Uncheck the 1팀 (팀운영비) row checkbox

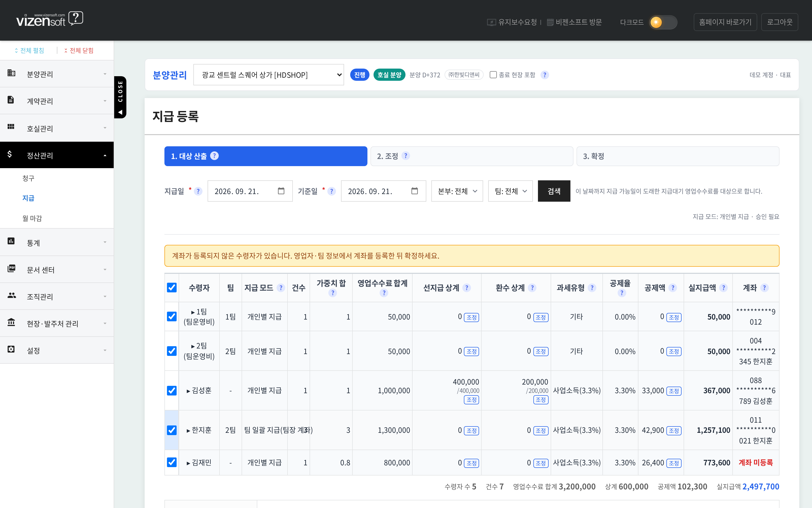tap(172, 316)
